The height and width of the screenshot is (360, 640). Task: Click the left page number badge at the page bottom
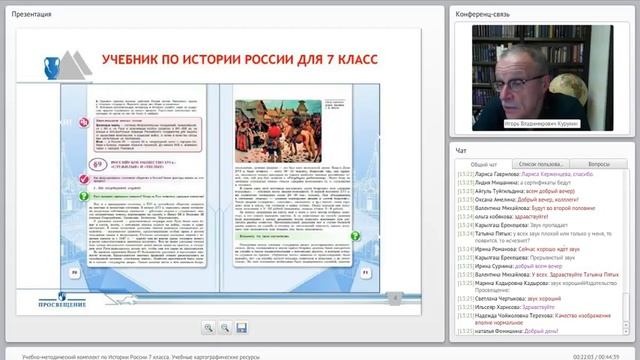pyautogui.click(x=74, y=273)
